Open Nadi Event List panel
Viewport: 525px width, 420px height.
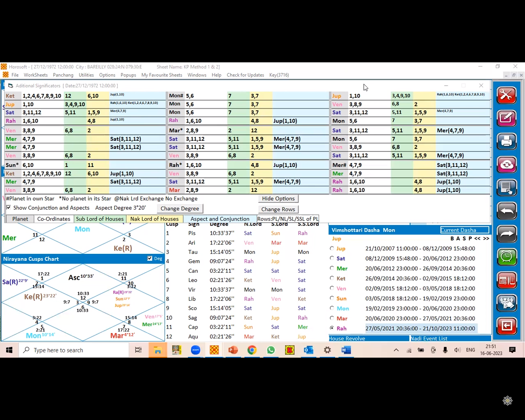pyautogui.click(x=450, y=338)
